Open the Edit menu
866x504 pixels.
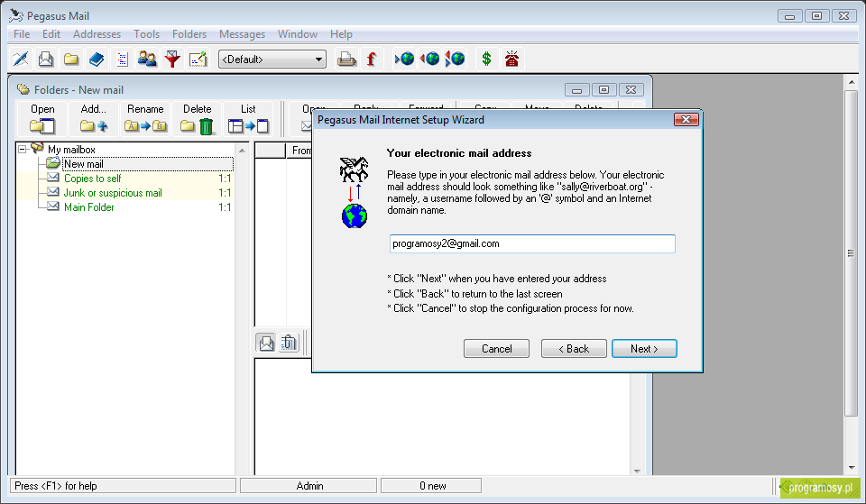[x=51, y=34]
